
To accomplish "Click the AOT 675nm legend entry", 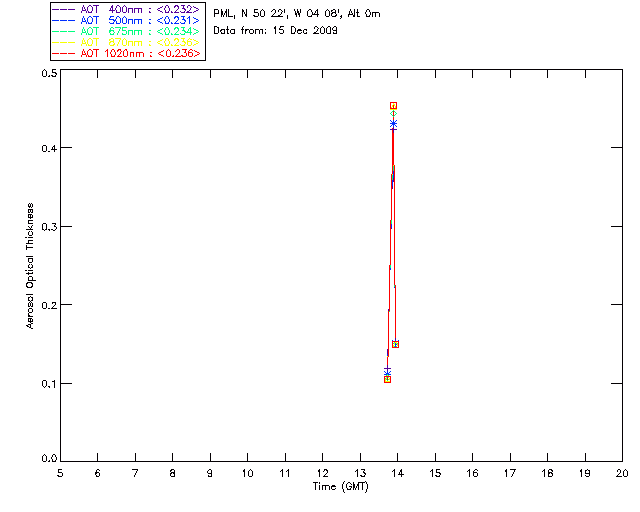I will 127,31.
